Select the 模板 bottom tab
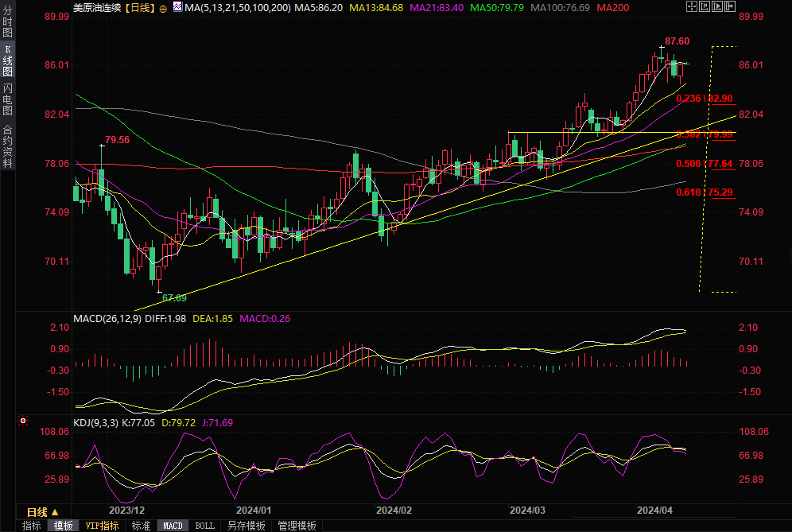 tap(64, 526)
